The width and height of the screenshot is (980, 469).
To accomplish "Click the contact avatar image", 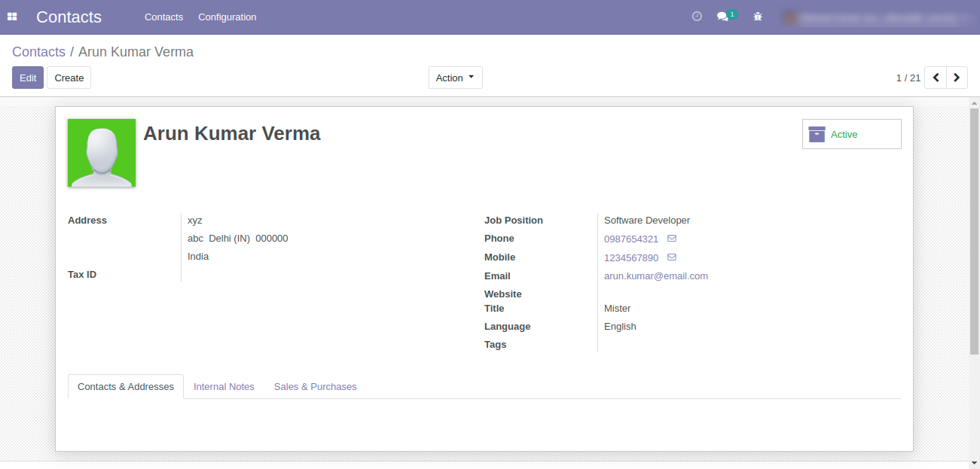I will click(x=102, y=153).
